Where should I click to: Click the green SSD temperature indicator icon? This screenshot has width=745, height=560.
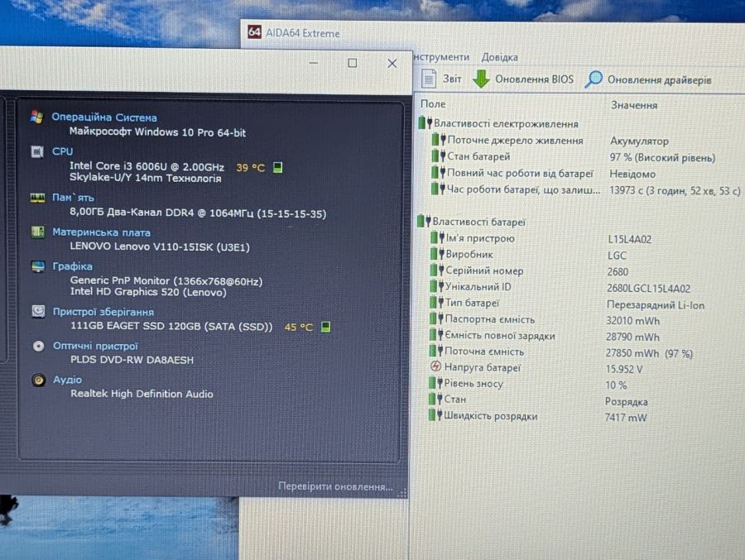325,327
